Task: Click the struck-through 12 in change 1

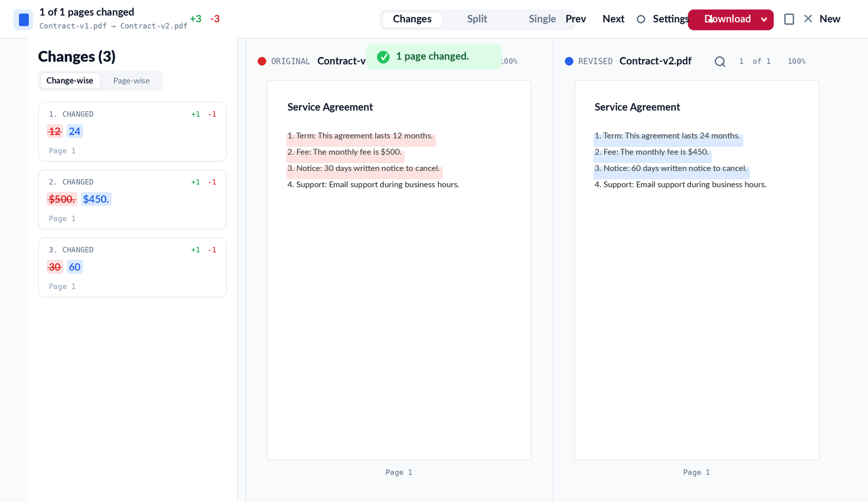Action: coord(55,132)
